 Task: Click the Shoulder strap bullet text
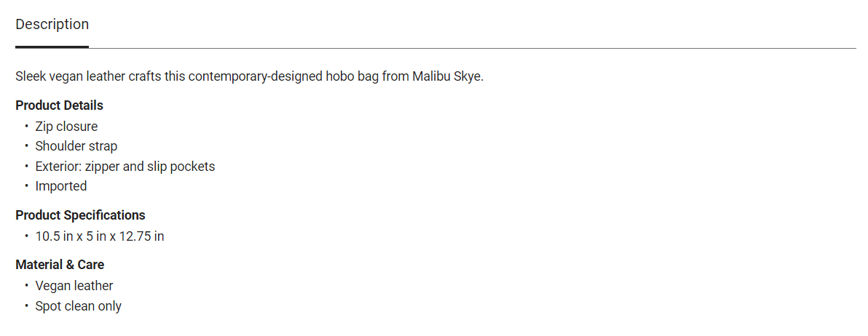pyautogui.click(x=76, y=146)
